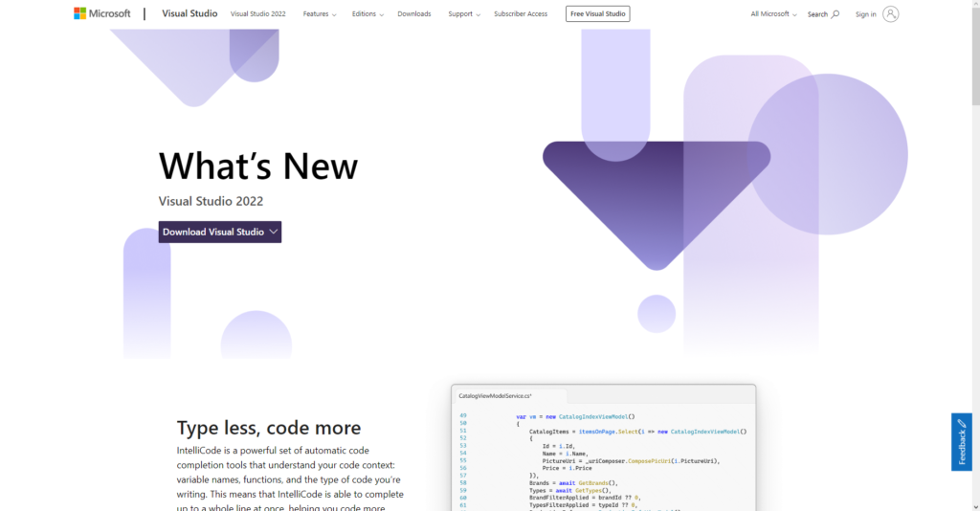Open Visual Studio 2022 nav link
This screenshot has height=511, width=980.
pos(257,14)
